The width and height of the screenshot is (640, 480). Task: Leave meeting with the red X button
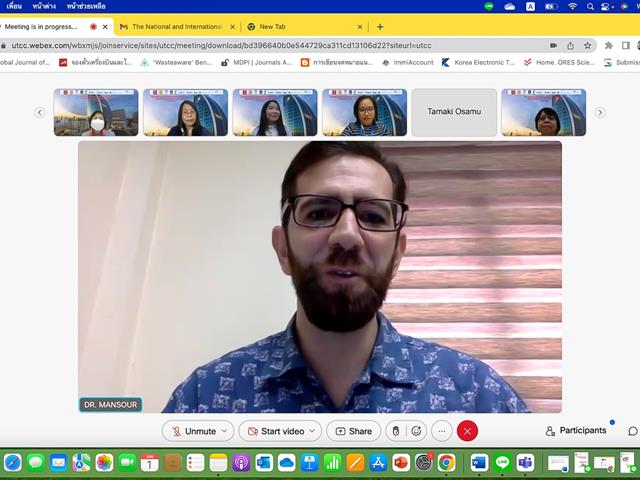click(467, 431)
